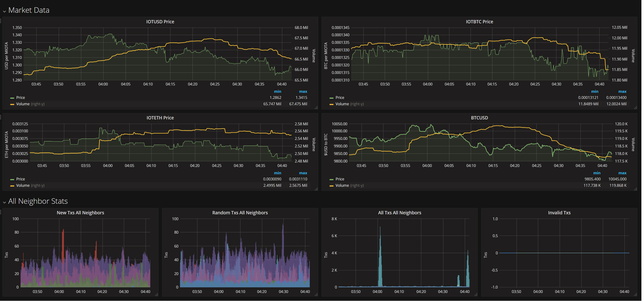Click resize handle of Invalid Txs panel

pos(635,295)
